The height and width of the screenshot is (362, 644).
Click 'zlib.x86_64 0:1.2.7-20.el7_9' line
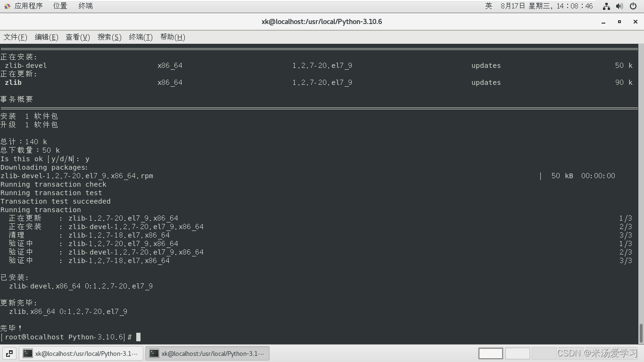(x=68, y=312)
